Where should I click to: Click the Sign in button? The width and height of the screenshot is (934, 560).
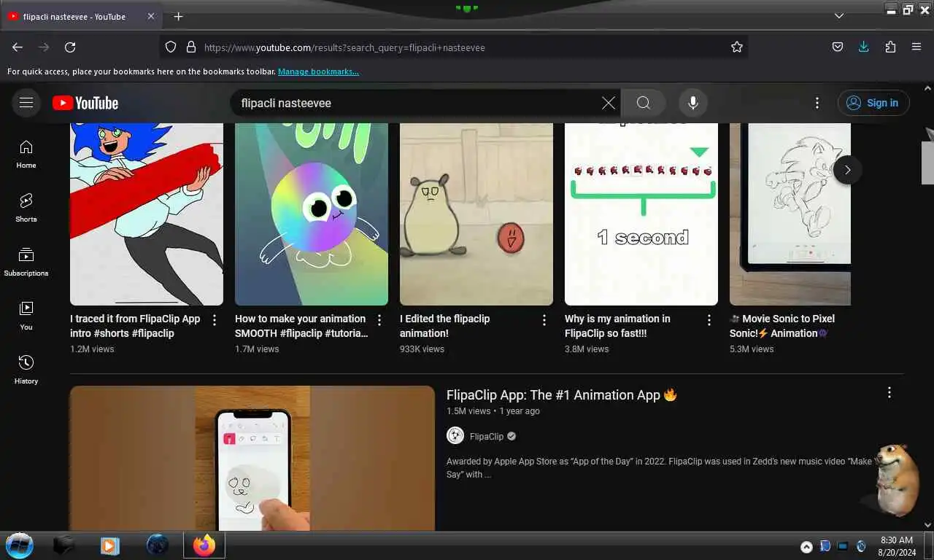[x=873, y=103]
